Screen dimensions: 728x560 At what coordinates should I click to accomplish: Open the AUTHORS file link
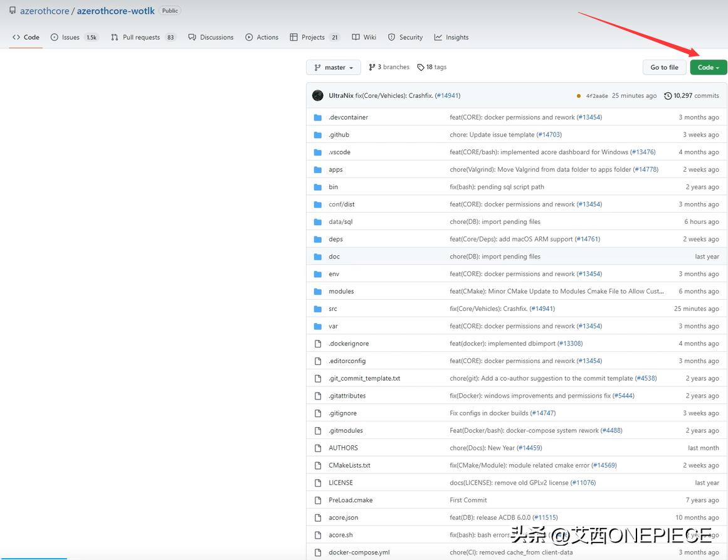(x=343, y=448)
